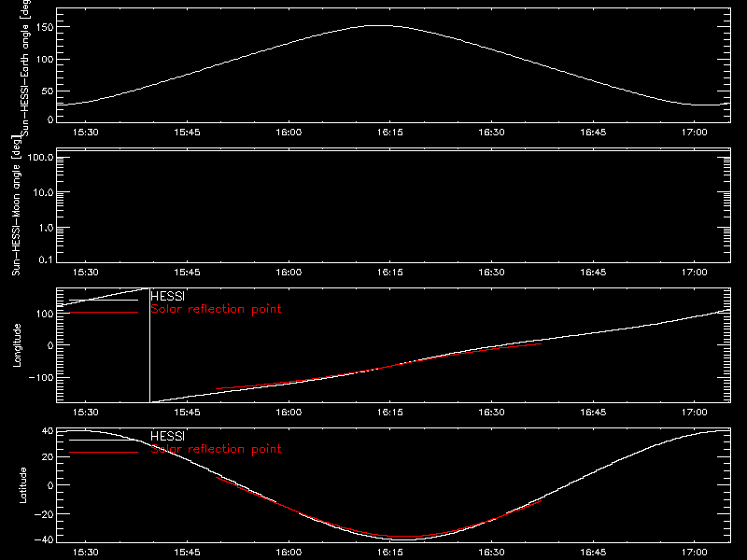Click the red legend line in Longitude plot

click(x=104, y=313)
